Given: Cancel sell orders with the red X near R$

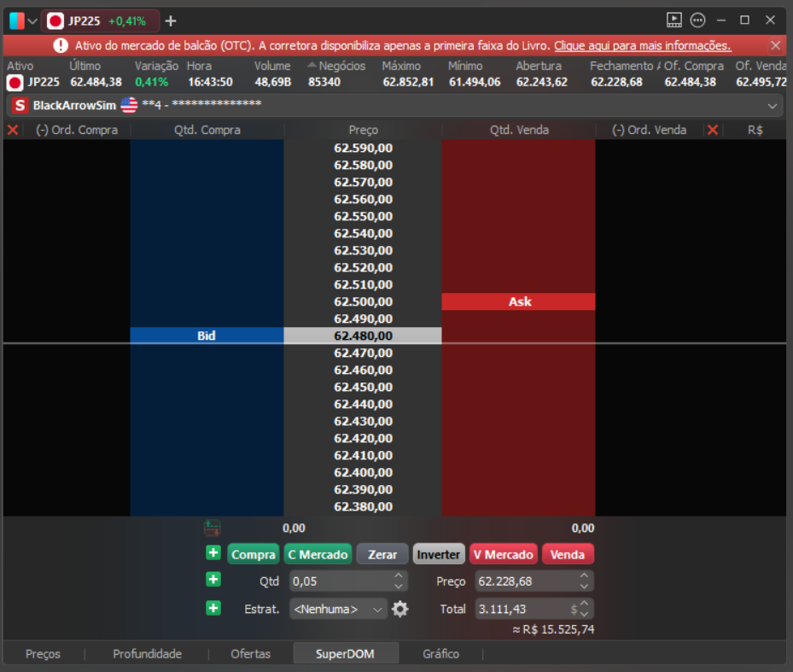Looking at the screenshot, I should [x=713, y=130].
